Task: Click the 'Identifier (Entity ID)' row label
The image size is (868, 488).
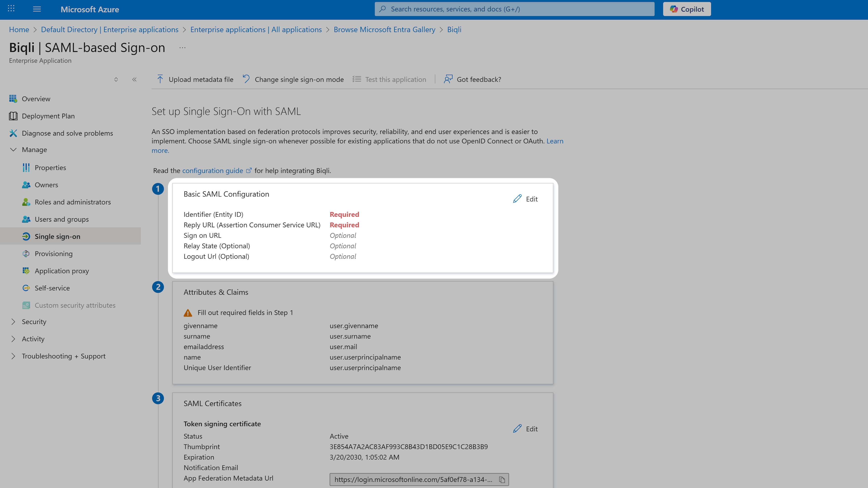Action: click(213, 214)
